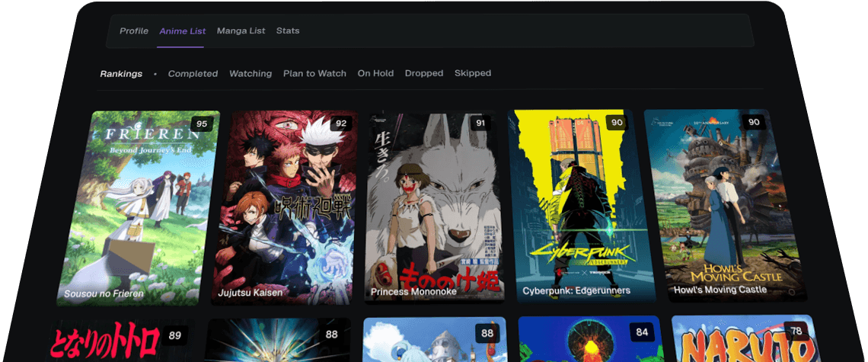This screenshot has height=362, width=868.
Task: Open the Stats tab
Action: coord(288,31)
